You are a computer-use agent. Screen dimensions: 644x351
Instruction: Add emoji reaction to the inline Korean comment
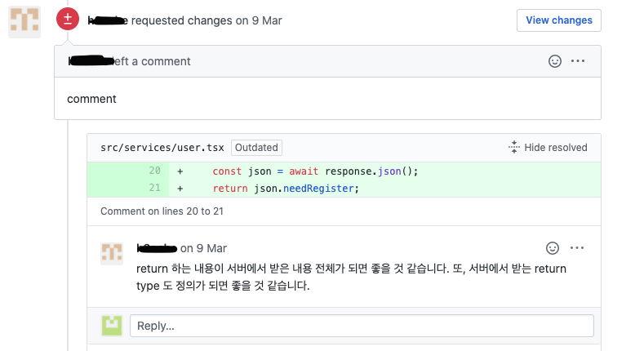pyautogui.click(x=553, y=248)
